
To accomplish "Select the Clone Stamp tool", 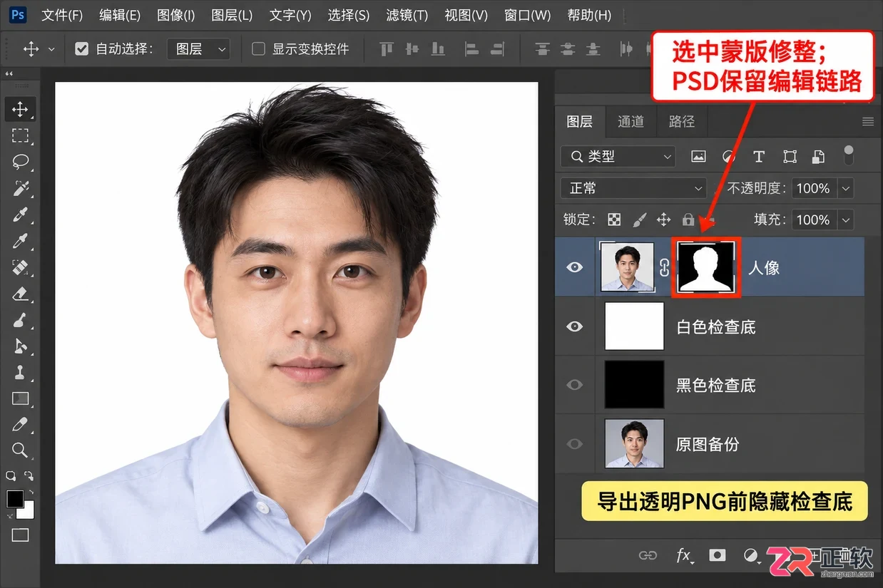I will (x=20, y=372).
